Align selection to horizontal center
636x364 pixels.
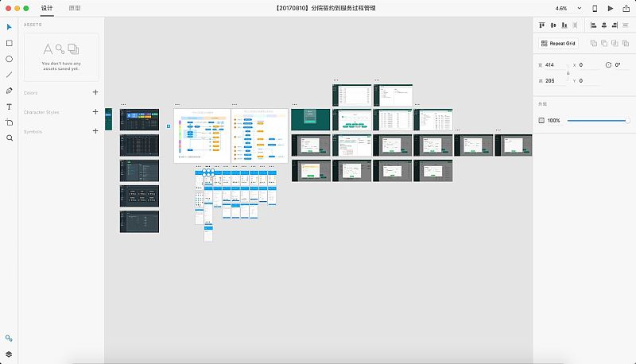(x=604, y=25)
